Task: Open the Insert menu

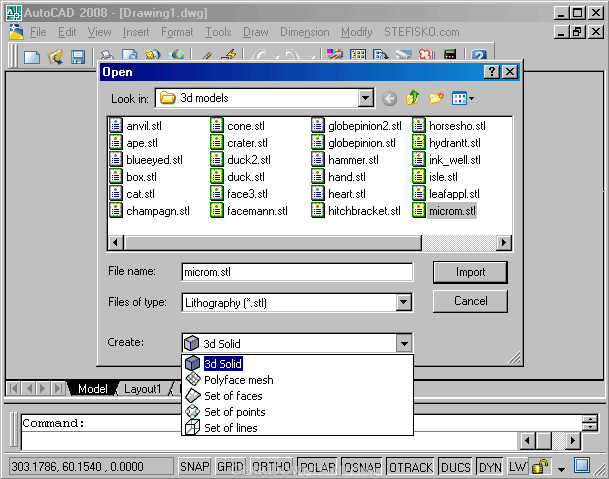Action: pyautogui.click(x=136, y=32)
